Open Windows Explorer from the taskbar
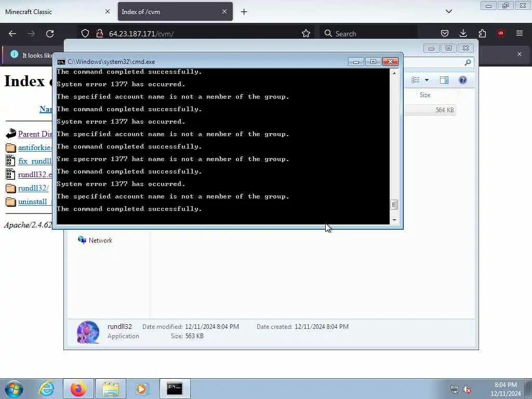The height and width of the screenshot is (399, 532). 111,389
